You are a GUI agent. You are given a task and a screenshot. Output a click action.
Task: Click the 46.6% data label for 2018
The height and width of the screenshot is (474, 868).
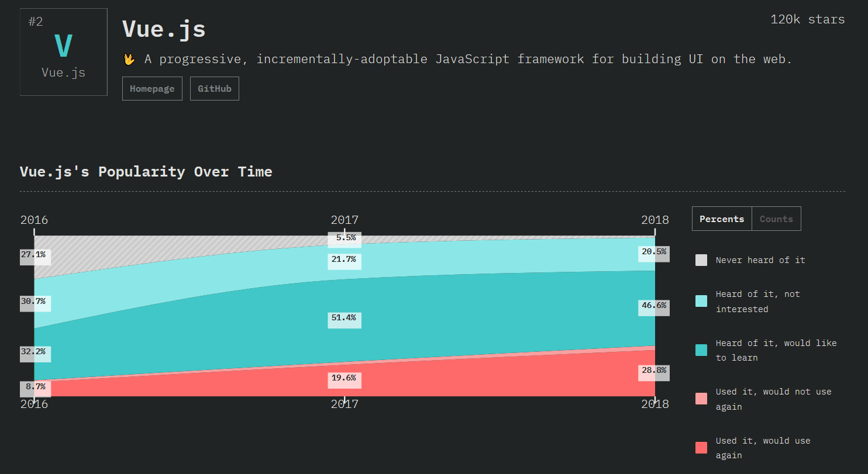(653, 305)
